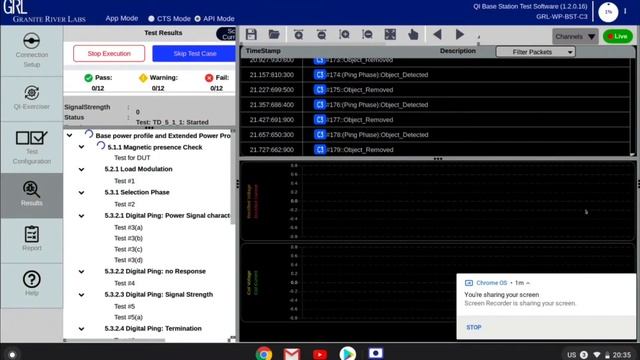This screenshot has width=640, height=360.
Task: Select the API Mode radio button
Action: click(198, 19)
